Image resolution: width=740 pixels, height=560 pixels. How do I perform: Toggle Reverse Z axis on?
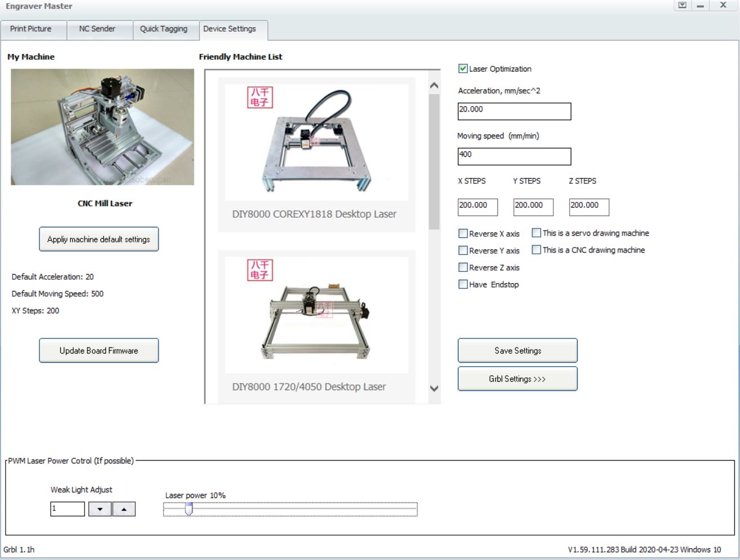point(464,267)
